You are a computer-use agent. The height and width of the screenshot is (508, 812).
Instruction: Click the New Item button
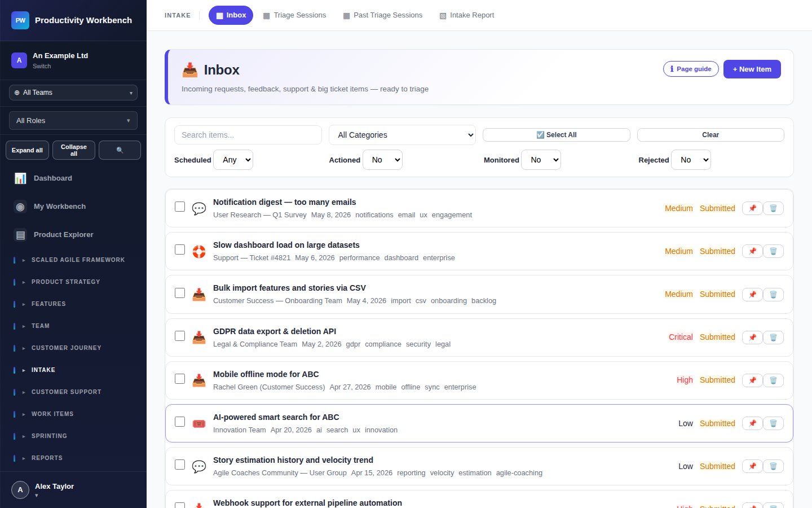click(x=752, y=69)
